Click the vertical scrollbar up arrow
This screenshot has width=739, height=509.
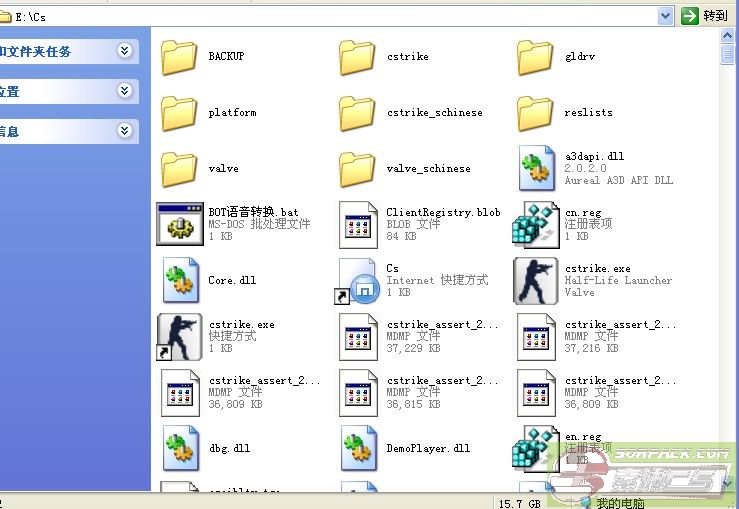tap(729, 37)
